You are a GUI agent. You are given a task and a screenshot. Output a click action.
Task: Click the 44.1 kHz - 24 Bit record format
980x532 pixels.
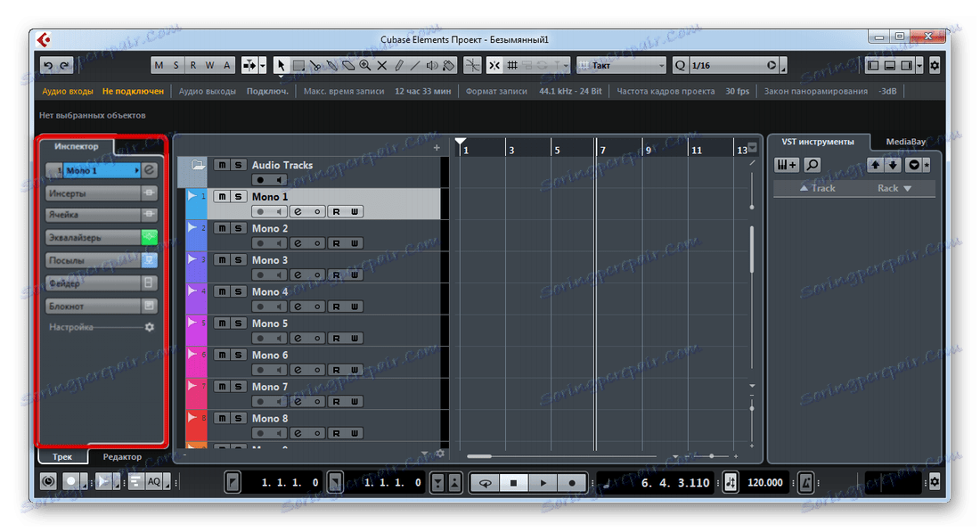point(570,91)
